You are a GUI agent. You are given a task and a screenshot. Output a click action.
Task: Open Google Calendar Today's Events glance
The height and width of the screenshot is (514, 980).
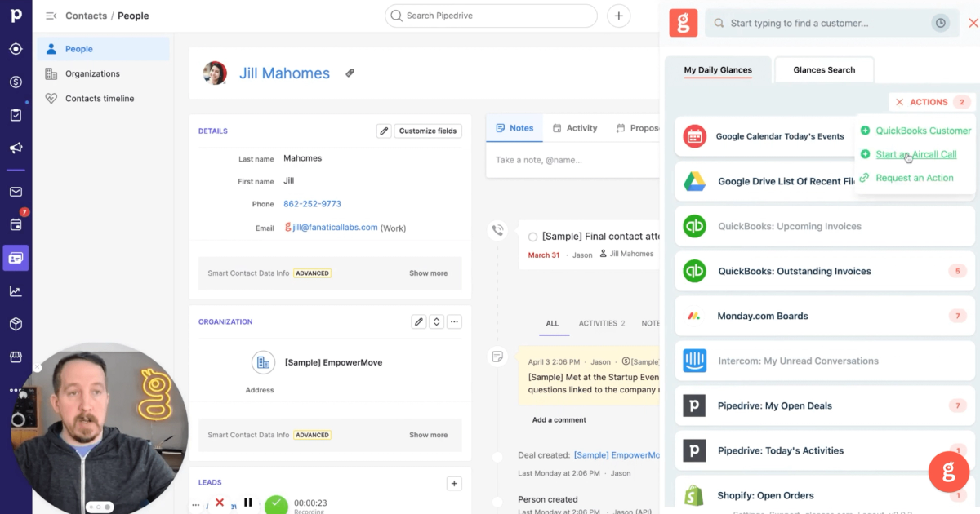tap(764, 136)
